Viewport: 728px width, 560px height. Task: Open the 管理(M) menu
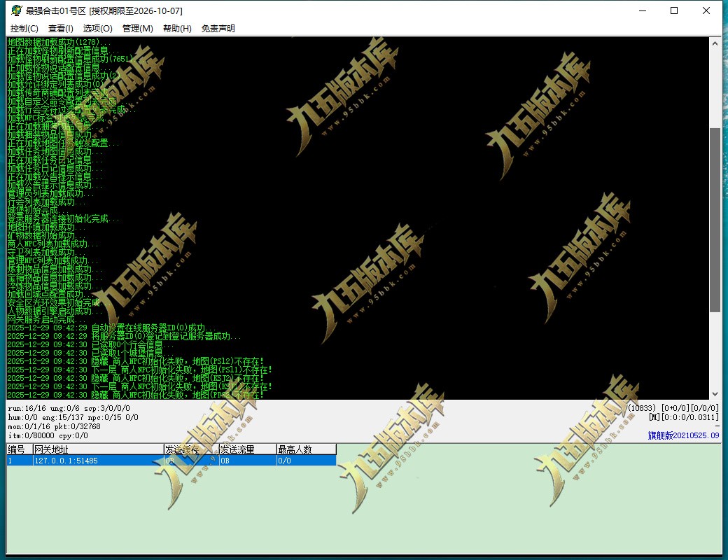[x=137, y=28]
